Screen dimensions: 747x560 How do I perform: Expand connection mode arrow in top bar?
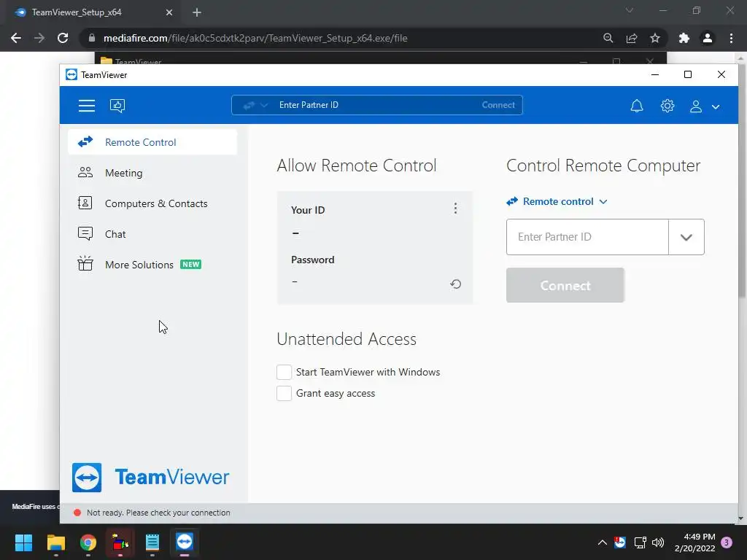click(x=264, y=105)
